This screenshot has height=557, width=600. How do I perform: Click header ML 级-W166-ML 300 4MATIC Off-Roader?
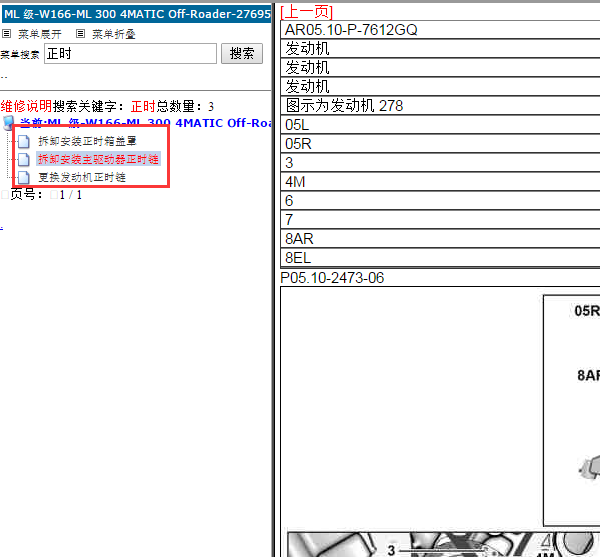point(137,14)
